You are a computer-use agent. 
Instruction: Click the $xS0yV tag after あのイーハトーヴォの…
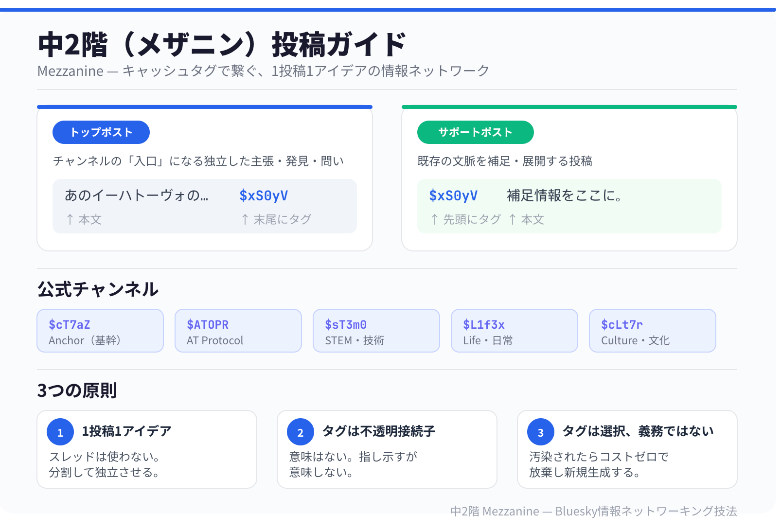[264, 195]
